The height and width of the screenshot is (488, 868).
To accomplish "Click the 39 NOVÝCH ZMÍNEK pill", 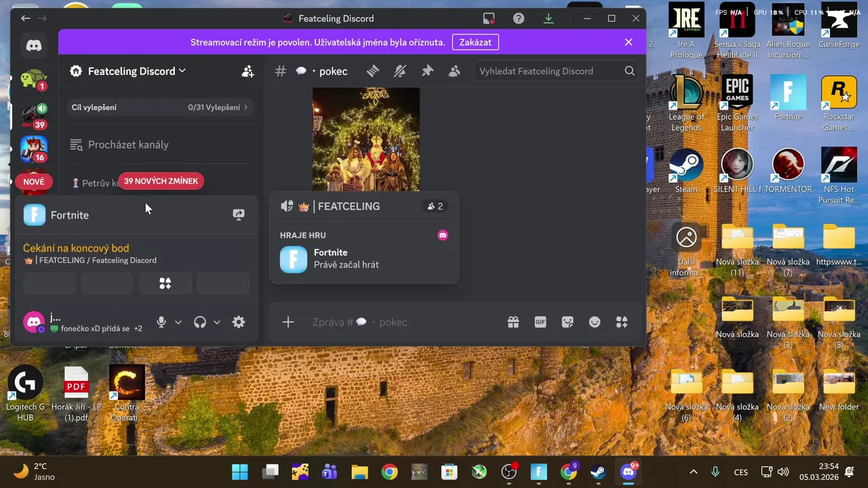I will pyautogui.click(x=161, y=181).
